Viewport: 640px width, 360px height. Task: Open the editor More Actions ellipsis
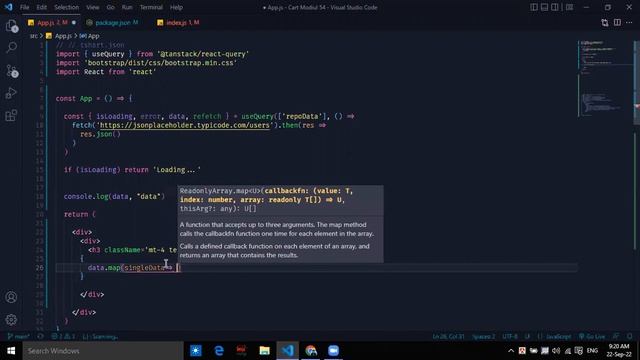click(629, 23)
